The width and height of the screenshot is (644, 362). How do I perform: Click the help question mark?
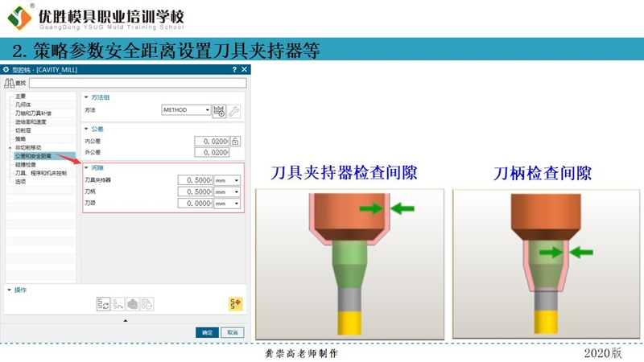tap(234, 69)
